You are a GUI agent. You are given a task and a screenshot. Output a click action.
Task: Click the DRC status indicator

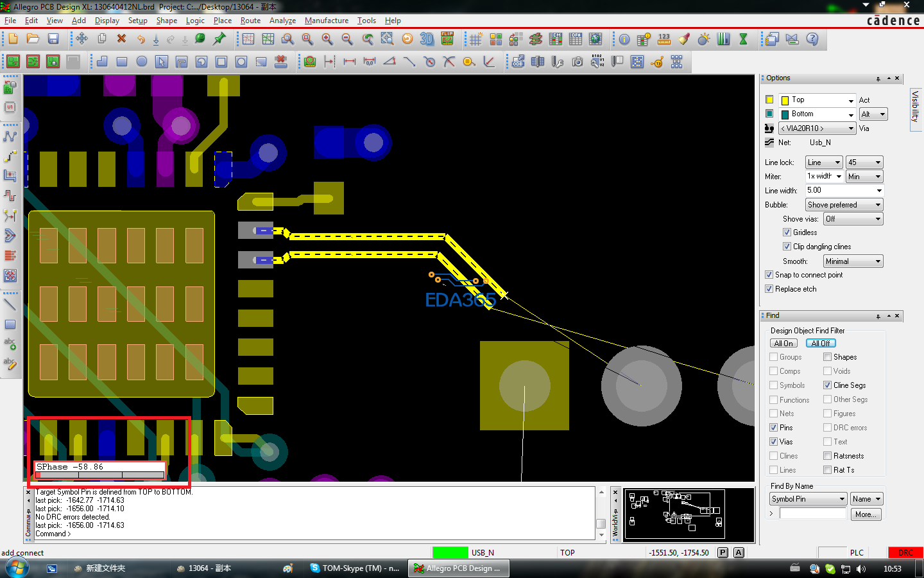pos(905,552)
